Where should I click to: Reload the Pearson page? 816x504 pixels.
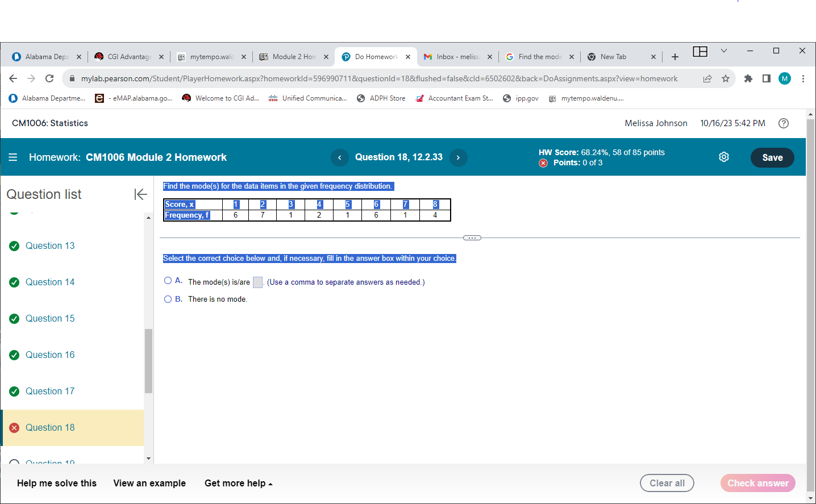coord(49,78)
